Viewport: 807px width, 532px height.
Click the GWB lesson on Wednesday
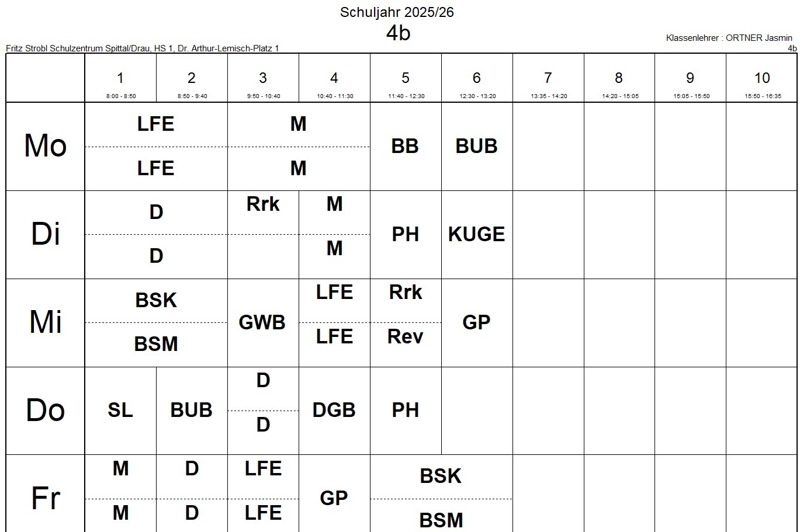coord(262,322)
